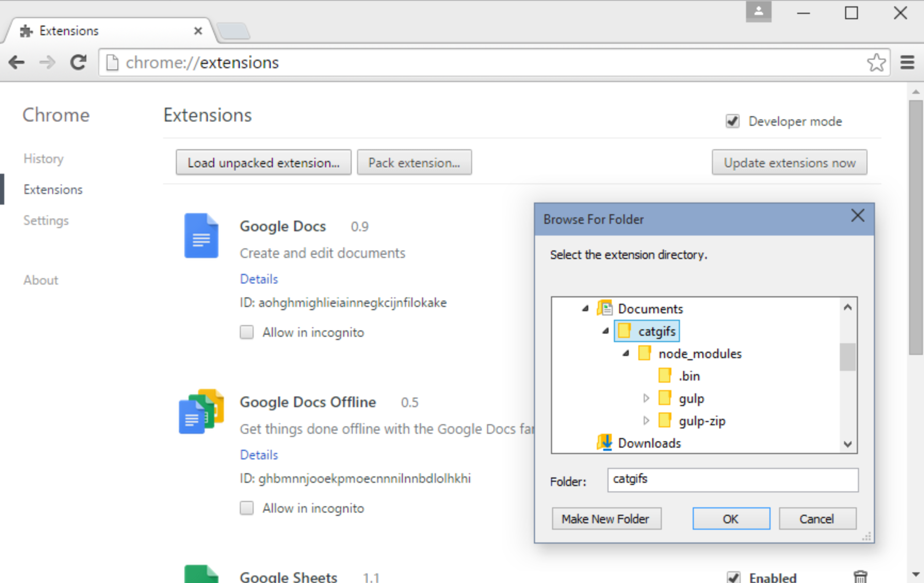The image size is (924, 583).
Task: Cancel the Browse For Folder dialog
Action: tap(817, 519)
